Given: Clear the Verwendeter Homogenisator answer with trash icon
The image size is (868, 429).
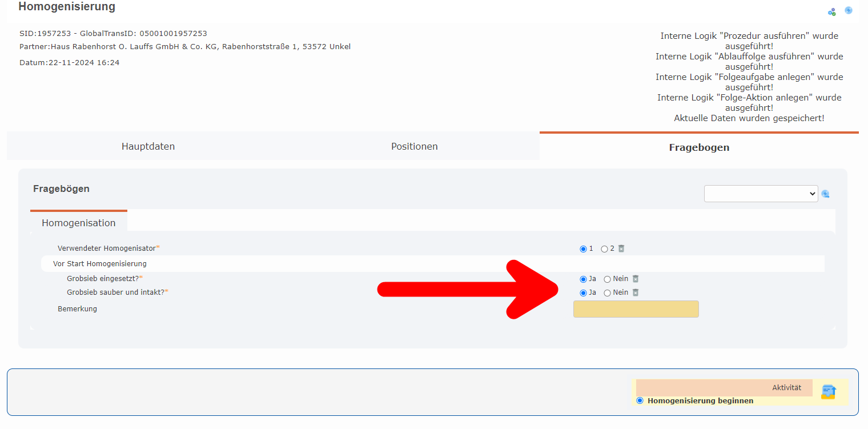Looking at the screenshot, I should (621, 248).
